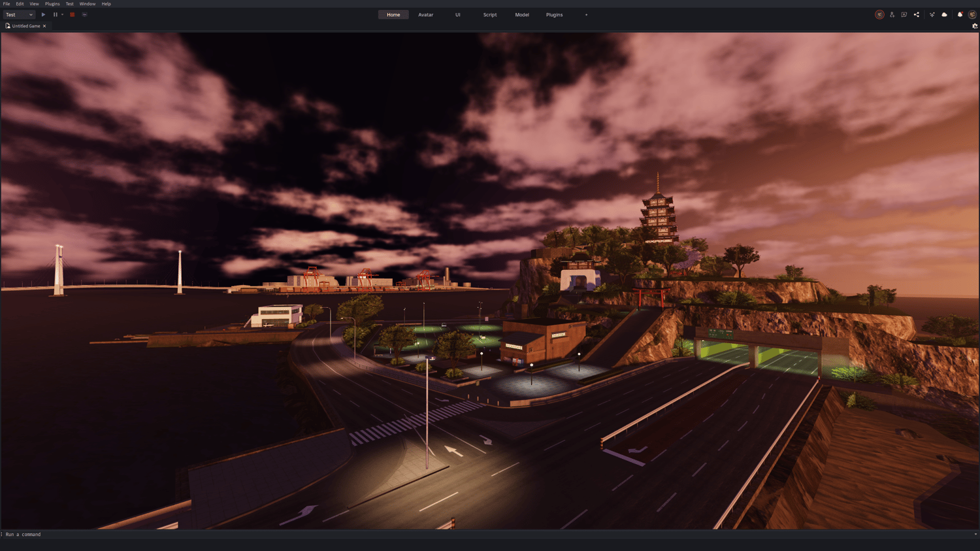980x551 pixels.
Task: Select the Untitled Game document tab
Action: [26, 26]
